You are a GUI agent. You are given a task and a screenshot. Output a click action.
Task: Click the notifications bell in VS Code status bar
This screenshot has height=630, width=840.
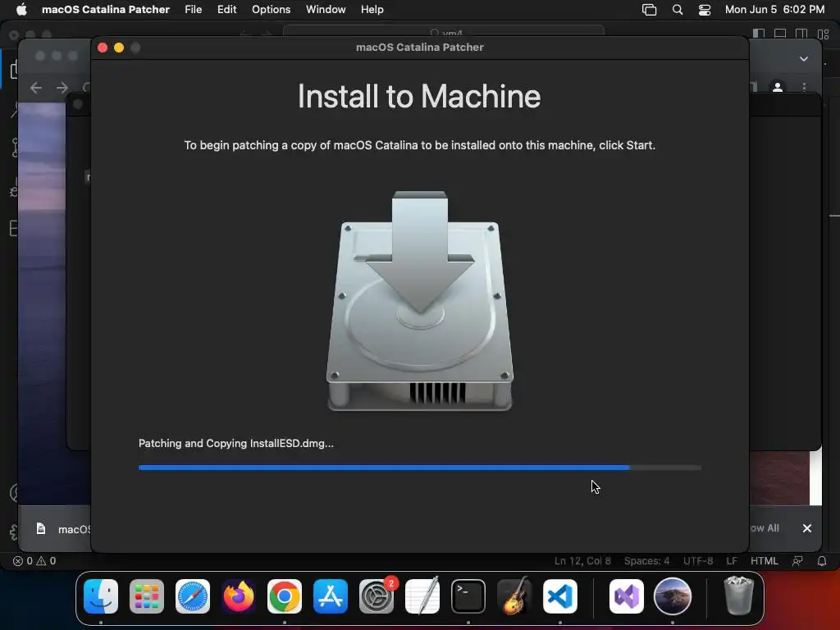[822, 561]
